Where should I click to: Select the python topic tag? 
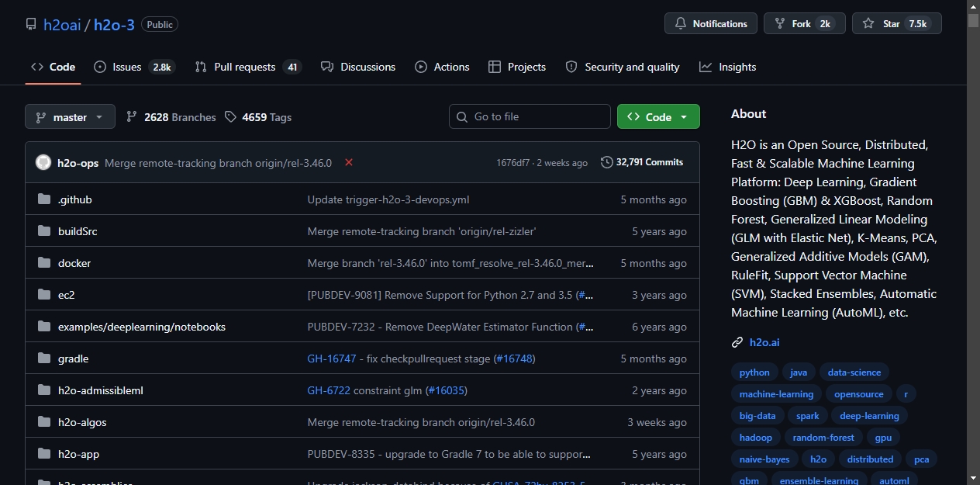click(754, 372)
